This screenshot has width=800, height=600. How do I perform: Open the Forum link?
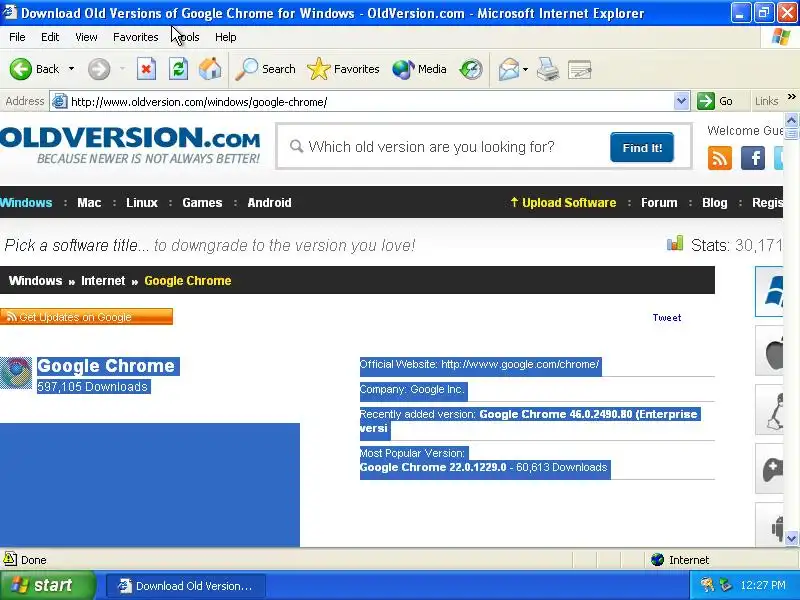(x=659, y=203)
